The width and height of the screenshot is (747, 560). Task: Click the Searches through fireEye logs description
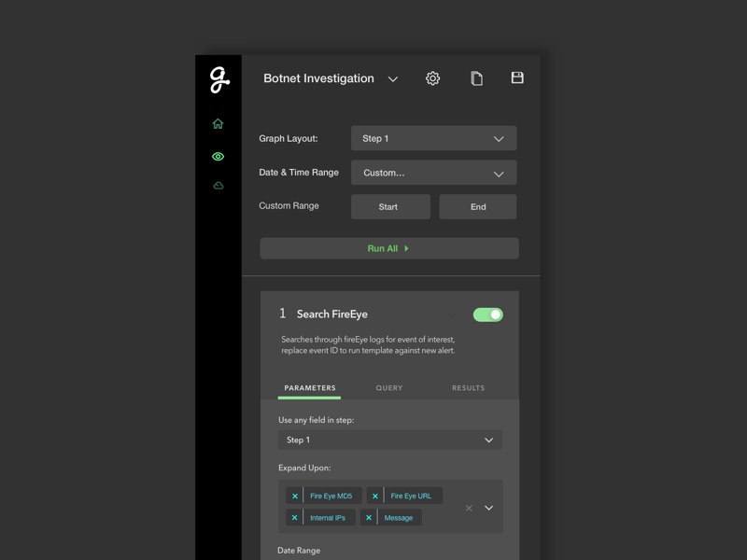pyautogui.click(x=368, y=344)
